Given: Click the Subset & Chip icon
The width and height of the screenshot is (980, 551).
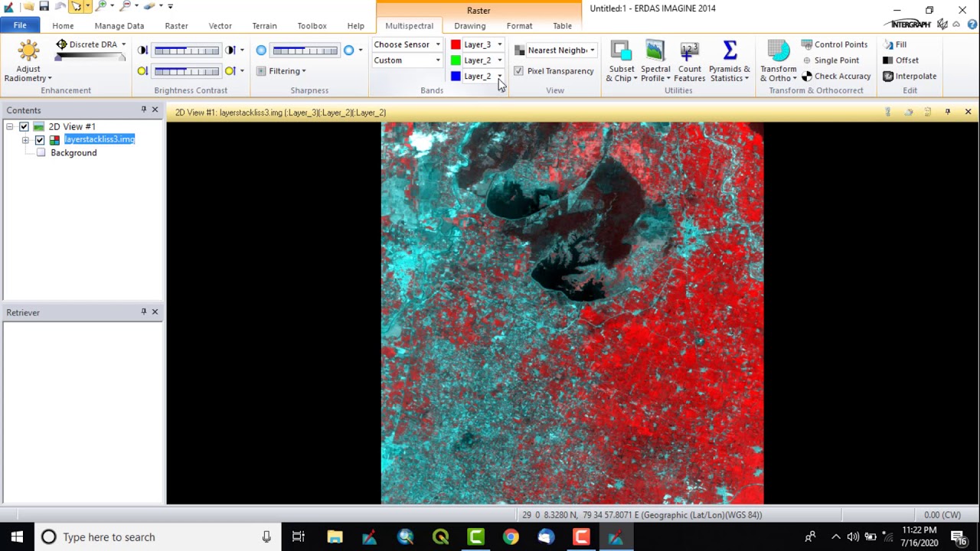Looking at the screenshot, I should pos(621,51).
